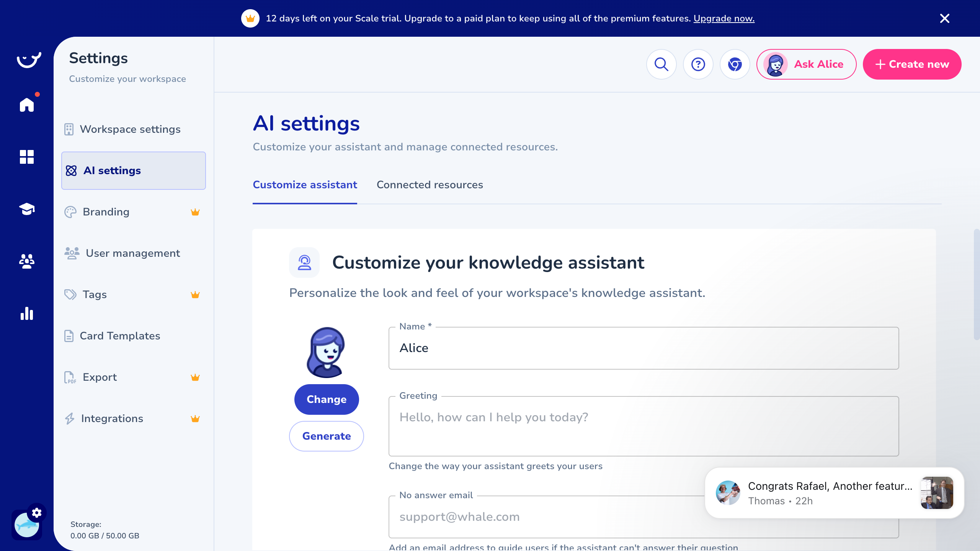Select the academy graduation cap icon
The image size is (980, 551).
point(26,209)
